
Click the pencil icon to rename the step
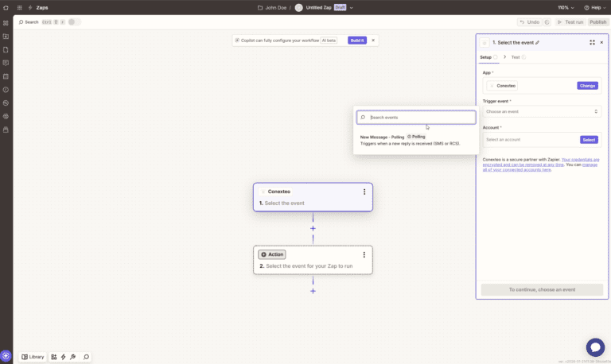tap(537, 42)
